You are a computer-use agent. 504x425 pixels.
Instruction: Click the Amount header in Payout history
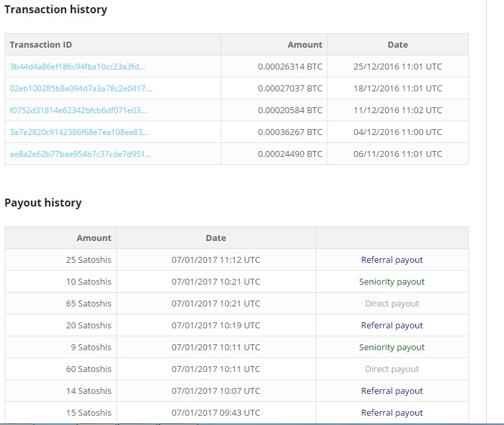point(94,238)
